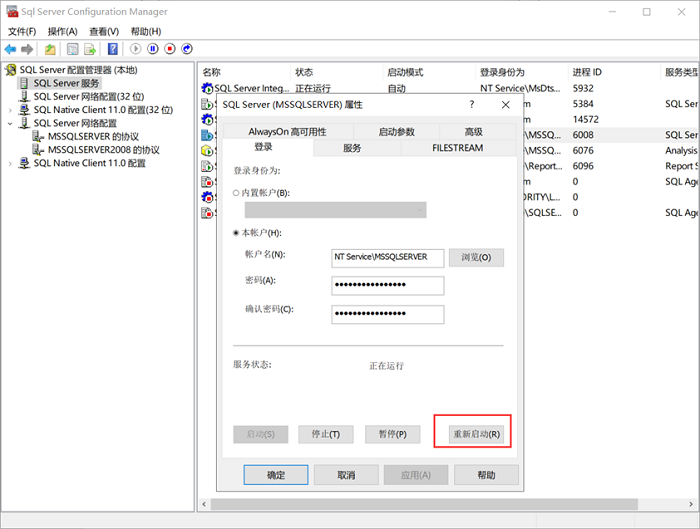Viewport: 700px width, 529px height.
Task: Select SQL Server 配置管理器 (本地) root node
Action: (78, 70)
